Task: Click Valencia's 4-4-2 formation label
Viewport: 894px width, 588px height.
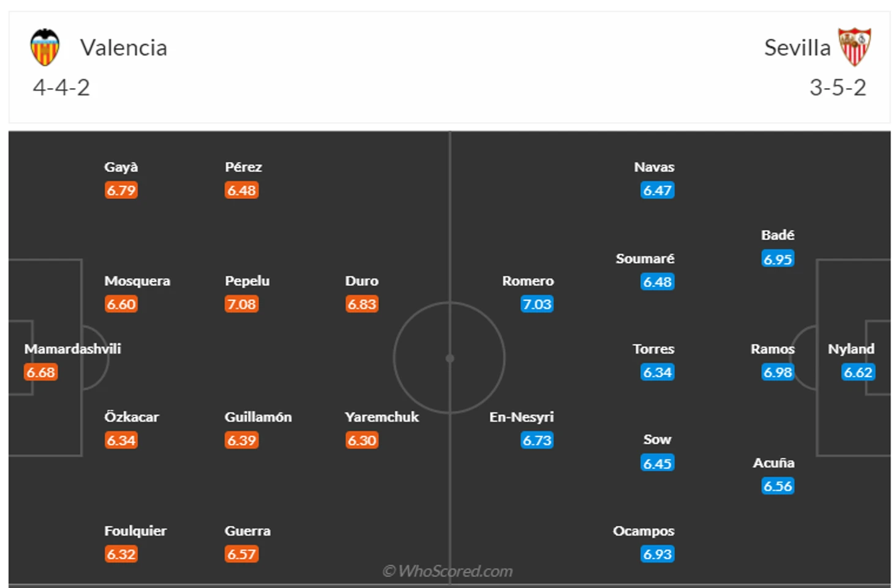Action: point(61,87)
